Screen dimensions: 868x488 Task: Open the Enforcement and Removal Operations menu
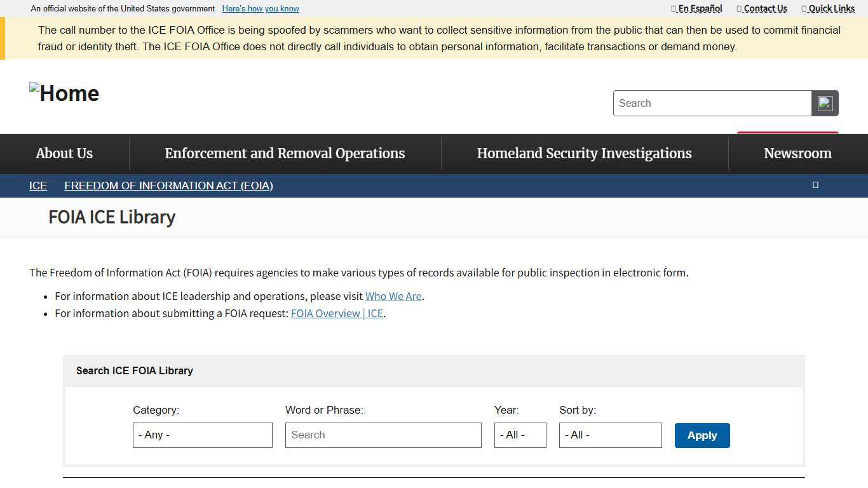pyautogui.click(x=285, y=153)
